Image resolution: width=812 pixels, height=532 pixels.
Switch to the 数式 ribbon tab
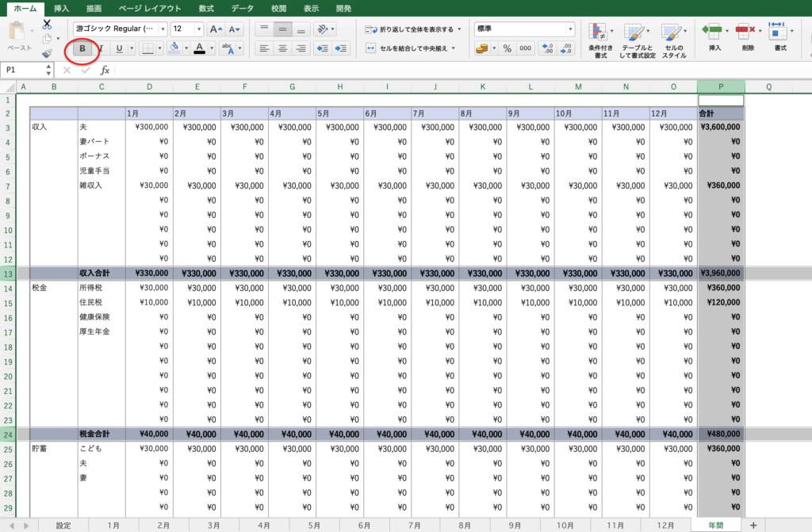206,8
